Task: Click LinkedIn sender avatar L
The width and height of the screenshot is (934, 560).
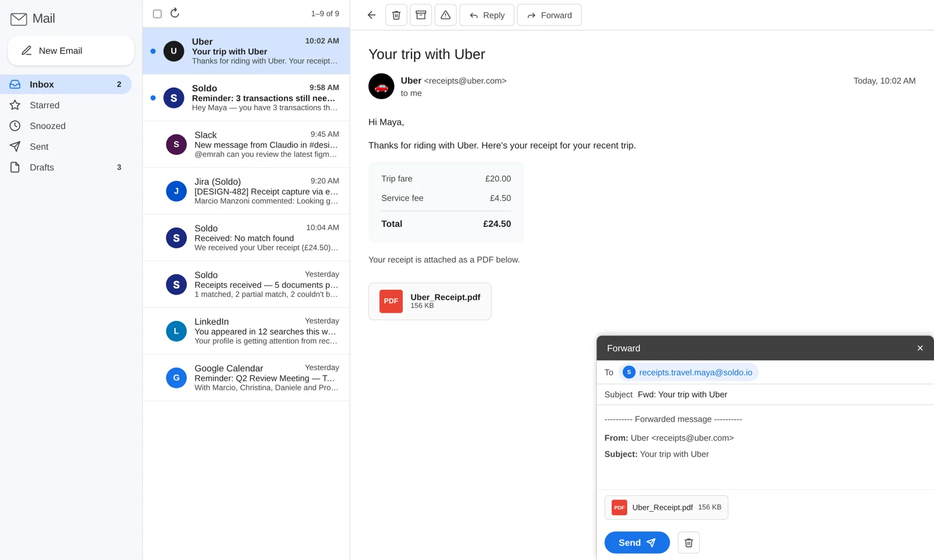Action: point(176,331)
